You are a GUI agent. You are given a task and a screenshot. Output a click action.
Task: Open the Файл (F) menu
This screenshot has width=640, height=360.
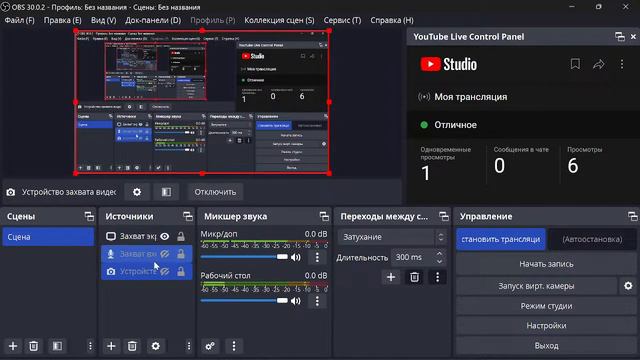[x=19, y=20]
